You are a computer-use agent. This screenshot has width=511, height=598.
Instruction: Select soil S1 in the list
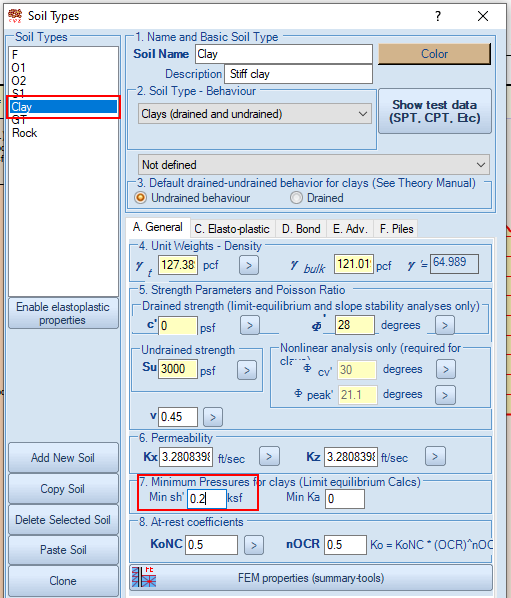63,93
